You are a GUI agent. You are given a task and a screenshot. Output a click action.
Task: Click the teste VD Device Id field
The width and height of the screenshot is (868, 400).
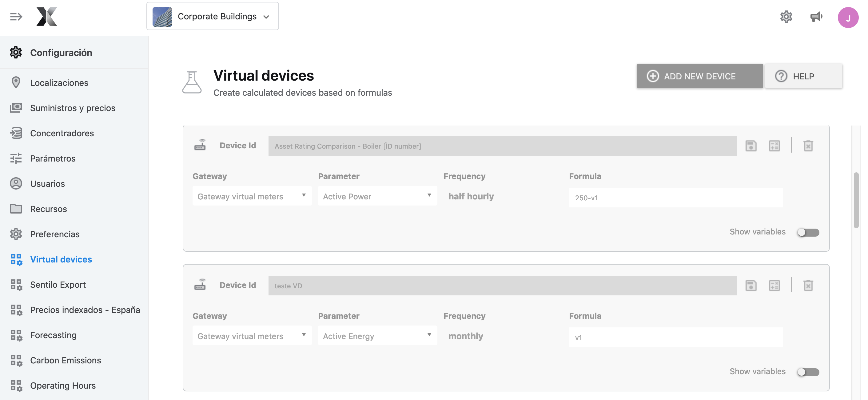tap(502, 286)
